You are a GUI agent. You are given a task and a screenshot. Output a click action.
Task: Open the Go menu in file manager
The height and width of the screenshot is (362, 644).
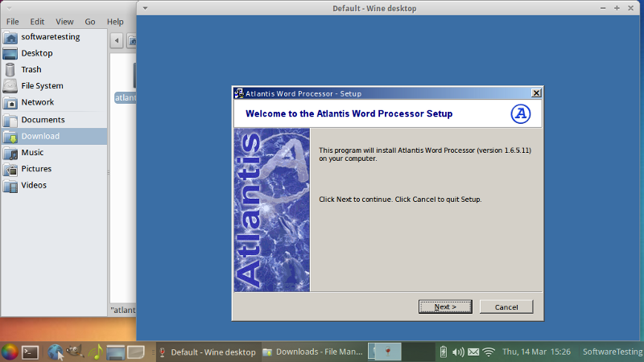point(90,22)
